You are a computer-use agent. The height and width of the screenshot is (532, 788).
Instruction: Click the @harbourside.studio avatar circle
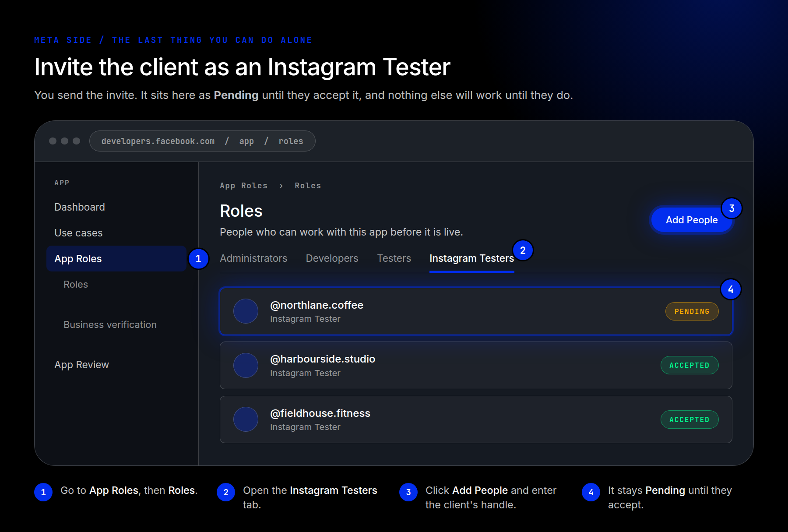[246, 365]
